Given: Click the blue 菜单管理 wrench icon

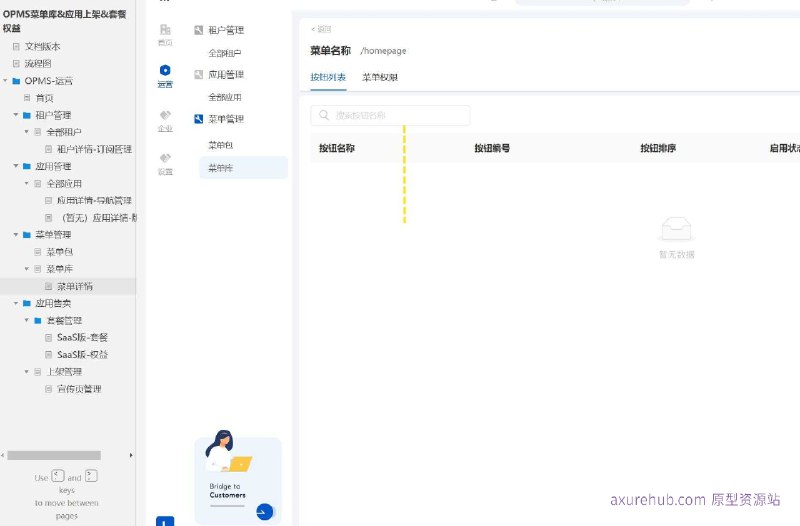Looking at the screenshot, I should point(199,119).
